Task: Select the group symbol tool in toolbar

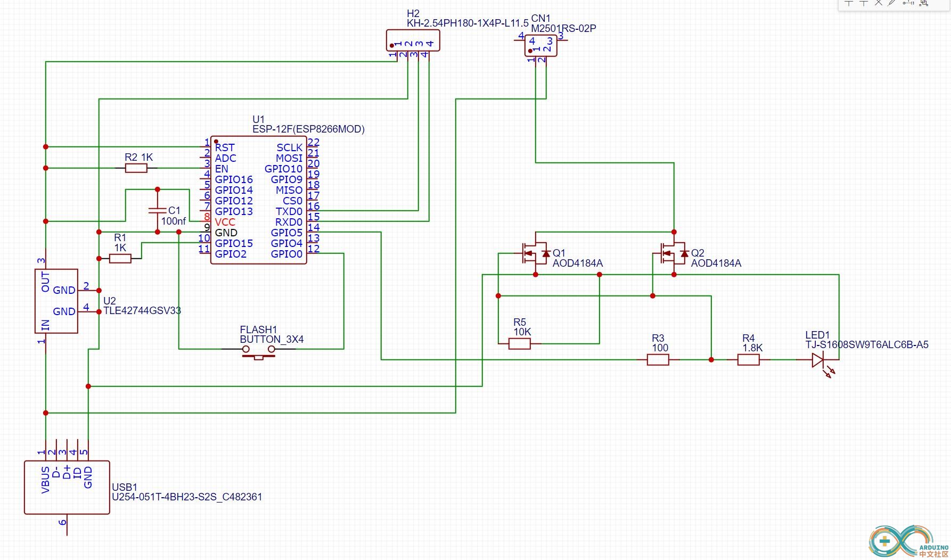Action: coord(923,2)
